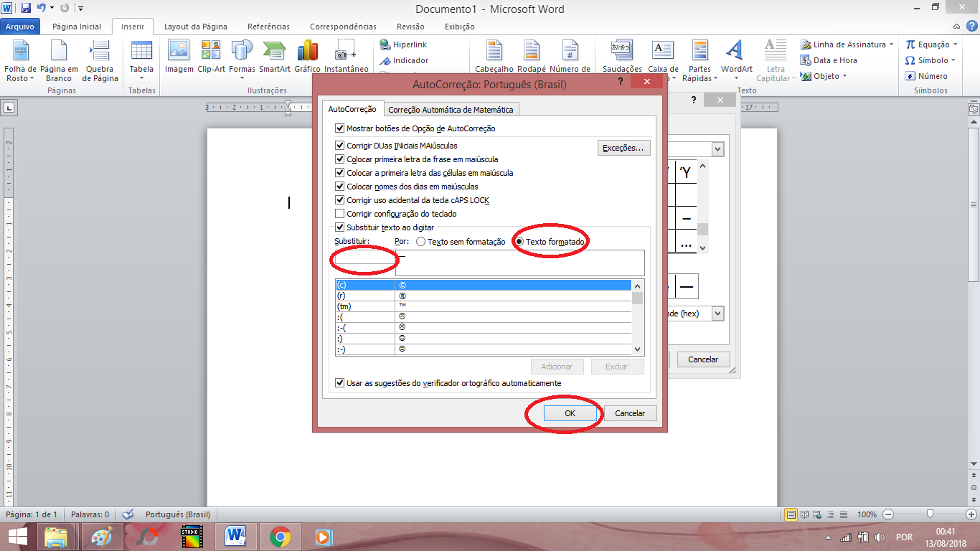Switch to the Página Inicial tab
Screen dimensions: 980x551
click(x=77, y=27)
